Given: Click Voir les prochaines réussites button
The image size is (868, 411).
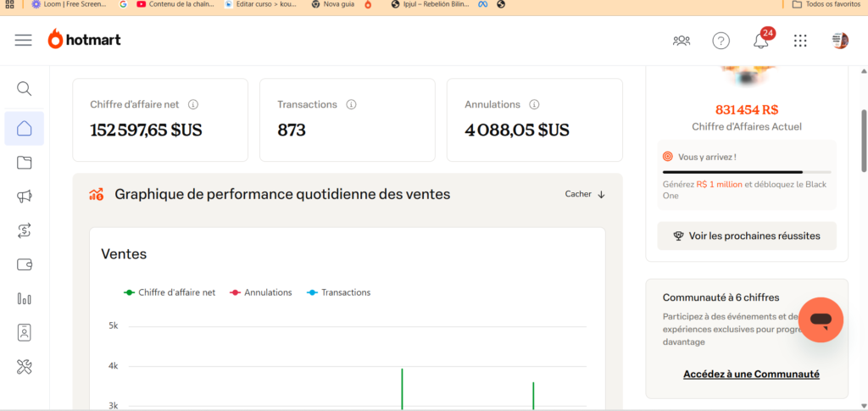Looking at the screenshot, I should point(747,236).
